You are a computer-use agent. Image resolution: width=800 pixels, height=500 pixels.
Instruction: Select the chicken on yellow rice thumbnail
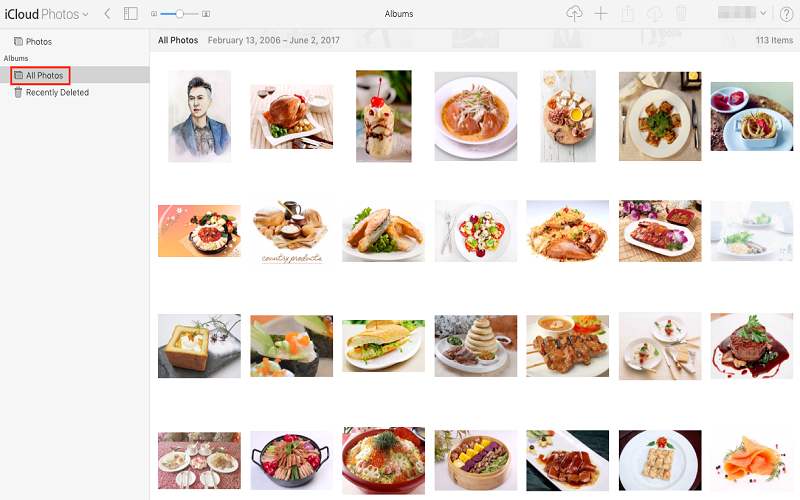coord(567,231)
